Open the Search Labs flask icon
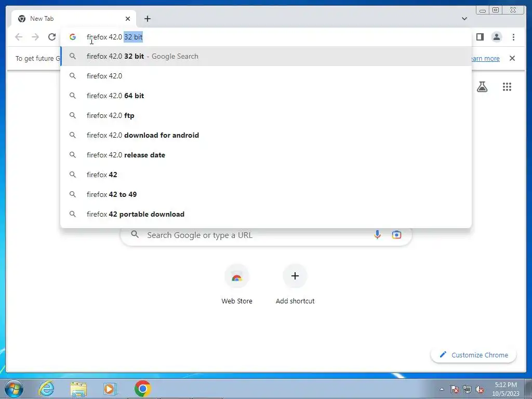532x399 pixels. click(482, 87)
